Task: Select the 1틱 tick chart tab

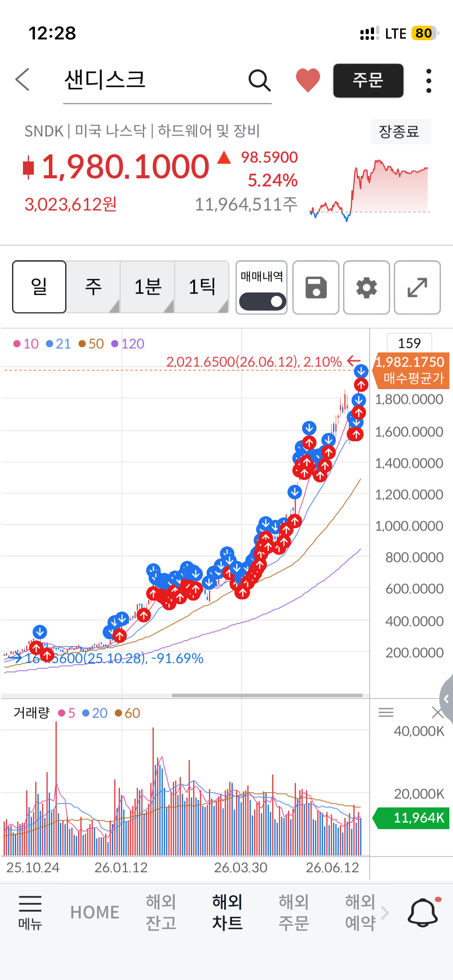Action: pos(202,287)
